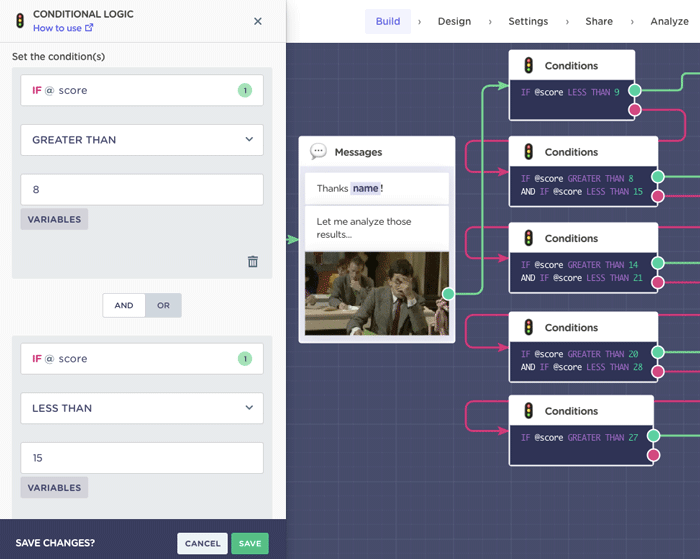The height and width of the screenshot is (559, 700).
Task: Delete the first condition with trash icon
Action: pyautogui.click(x=253, y=261)
